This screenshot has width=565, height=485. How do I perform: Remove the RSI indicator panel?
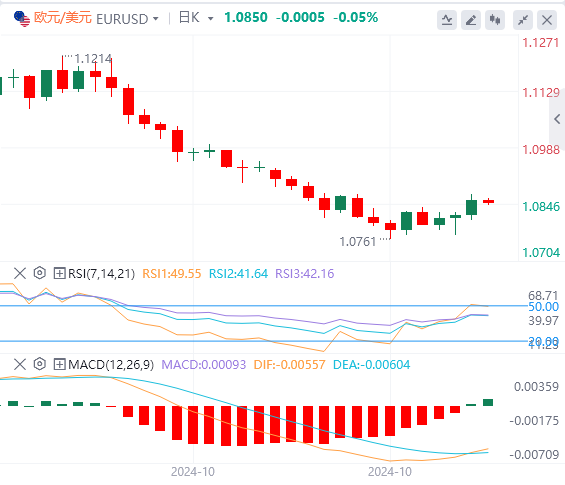pos(20,273)
